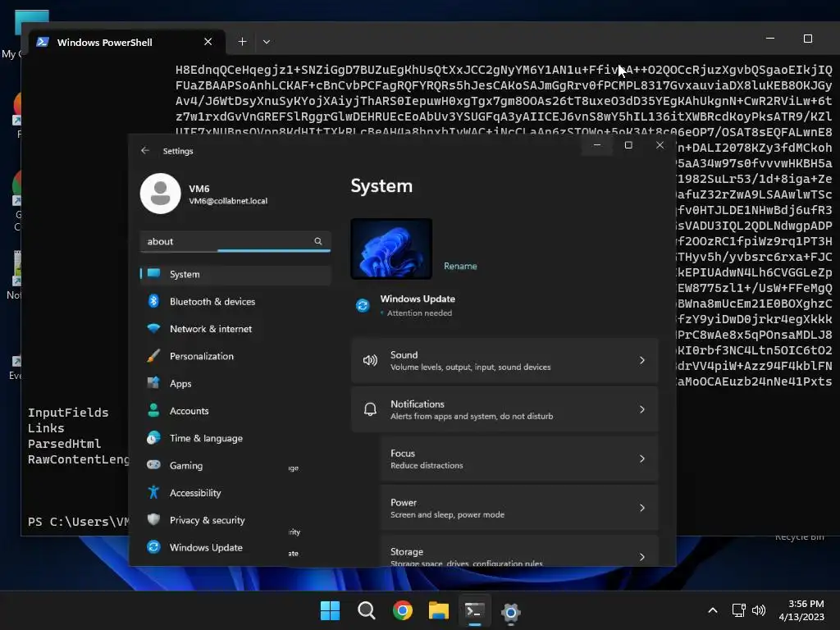Click the Privacy & security shield icon
840x630 pixels.
tap(153, 519)
